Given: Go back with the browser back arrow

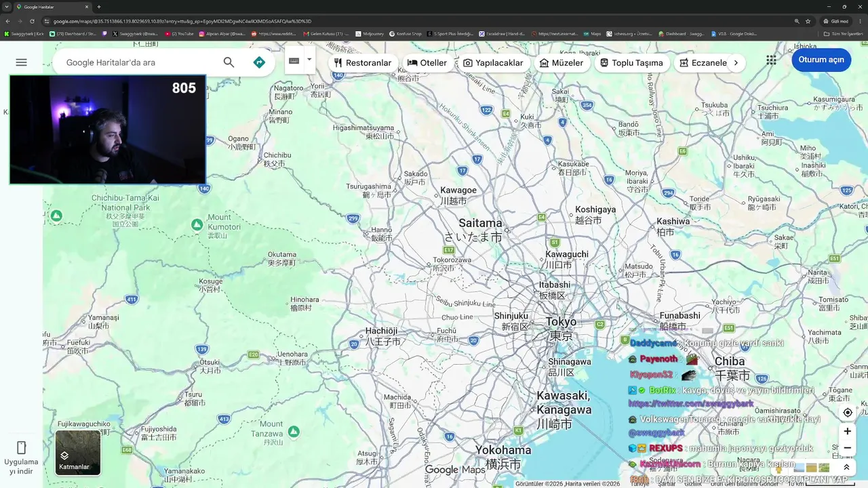Looking at the screenshot, I should pos(7,21).
